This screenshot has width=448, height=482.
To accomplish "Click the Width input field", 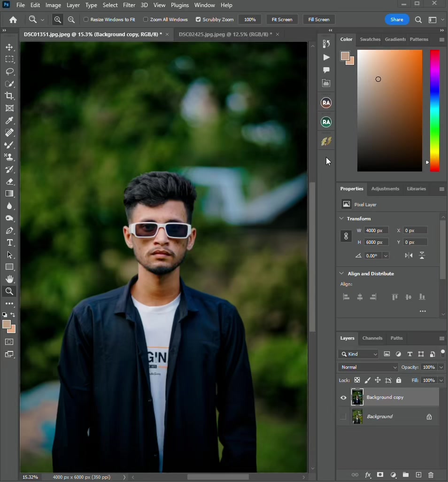I will [376, 231].
